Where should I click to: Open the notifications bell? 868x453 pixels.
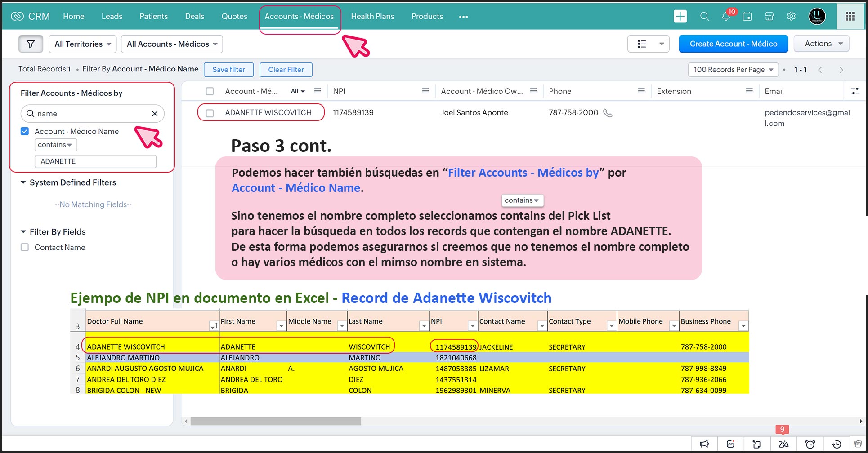pyautogui.click(x=726, y=17)
